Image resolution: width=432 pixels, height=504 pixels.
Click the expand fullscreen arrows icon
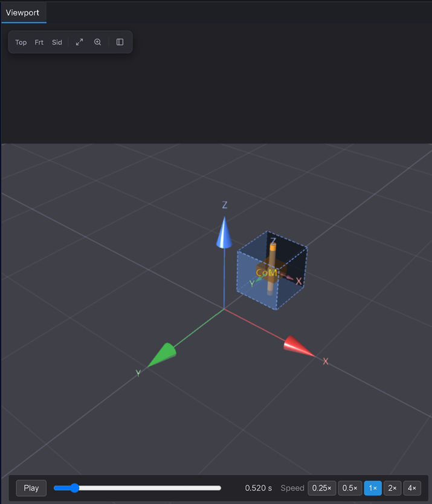(80, 42)
